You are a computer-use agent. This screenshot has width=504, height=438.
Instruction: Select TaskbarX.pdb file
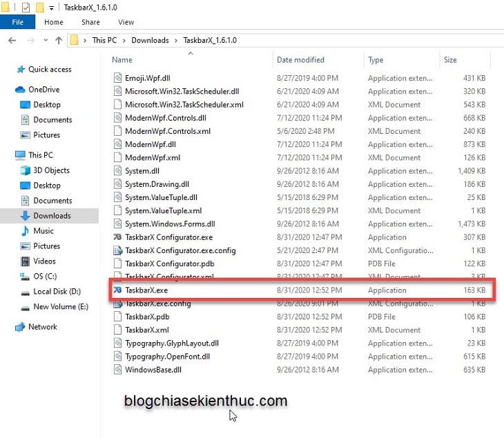coord(147,317)
